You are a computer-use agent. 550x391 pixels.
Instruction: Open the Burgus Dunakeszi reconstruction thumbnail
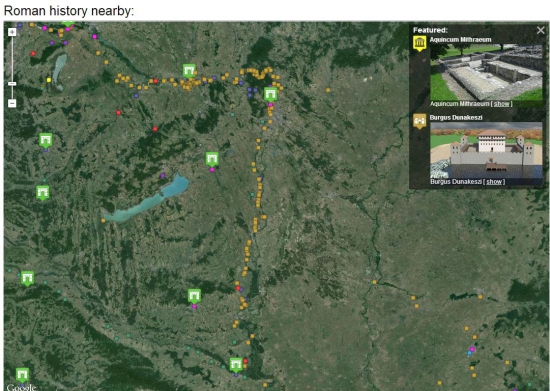pos(486,150)
